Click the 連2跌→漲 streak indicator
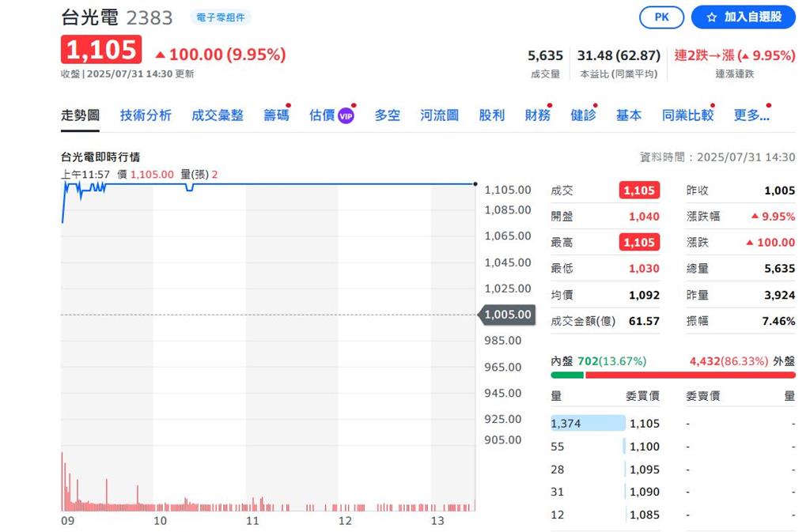 coord(735,55)
